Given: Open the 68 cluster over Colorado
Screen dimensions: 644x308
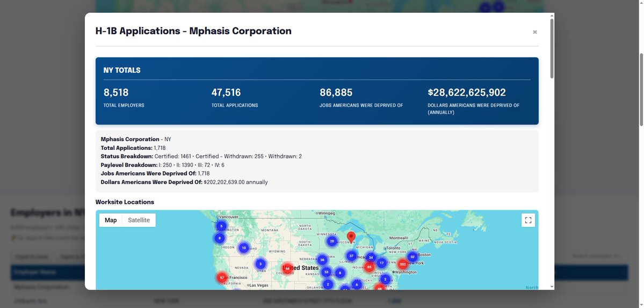Looking at the screenshot, I should (287, 269).
